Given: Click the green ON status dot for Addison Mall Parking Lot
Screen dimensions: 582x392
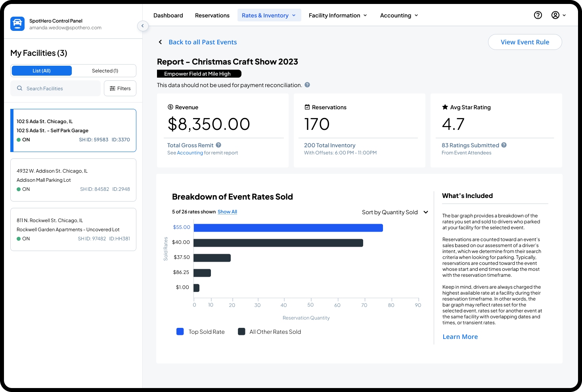Looking at the screenshot, I should tap(19, 189).
